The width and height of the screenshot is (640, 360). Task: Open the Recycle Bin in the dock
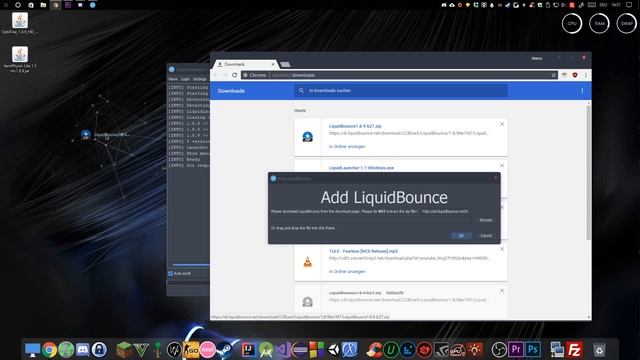(x=599, y=350)
